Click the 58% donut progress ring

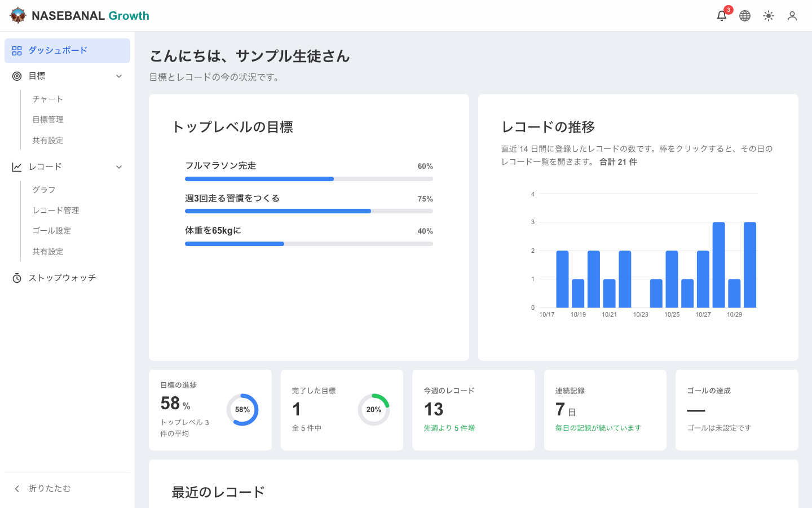[242, 410]
